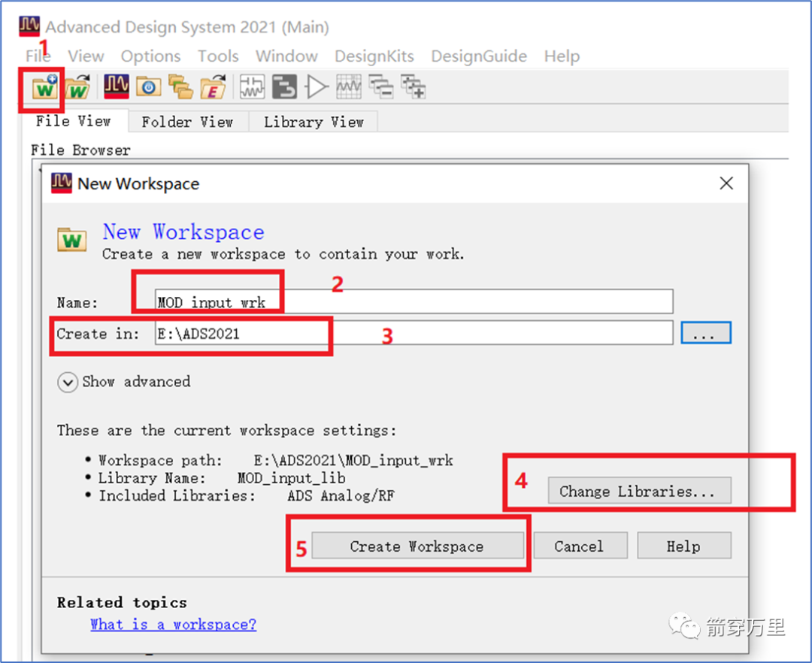Switch to the Folder View tab
Image resolution: width=812 pixels, height=663 pixels.
[187, 122]
